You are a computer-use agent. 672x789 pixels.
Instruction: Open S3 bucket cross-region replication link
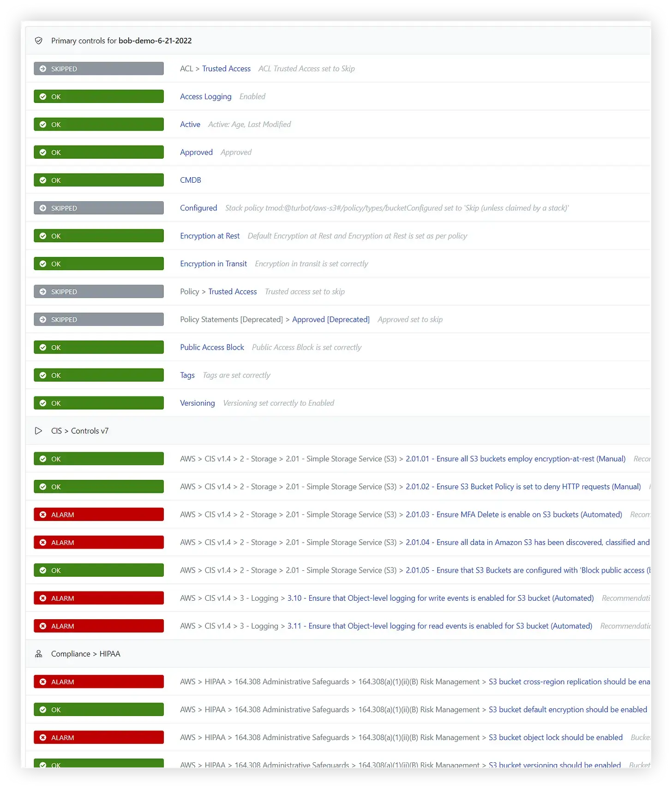569,682
